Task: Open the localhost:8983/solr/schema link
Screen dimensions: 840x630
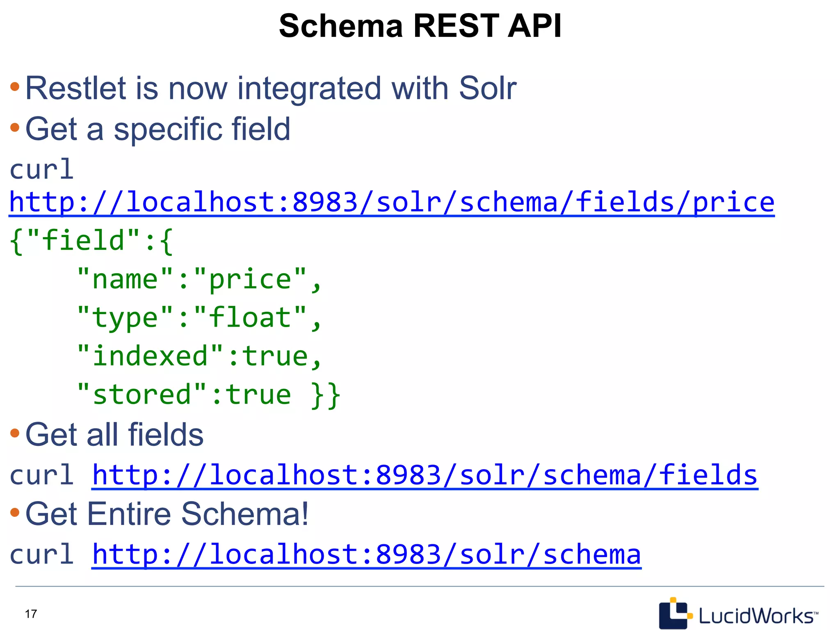Action: [x=366, y=555]
